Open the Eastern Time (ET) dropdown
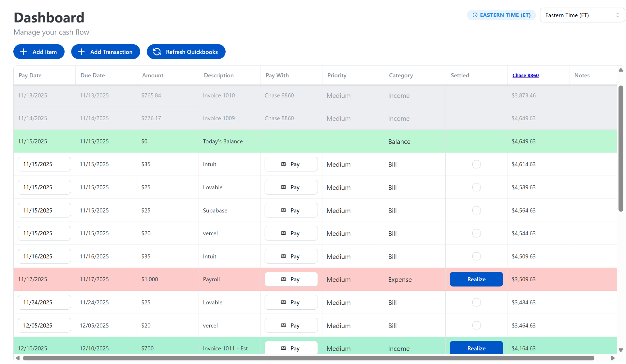 pos(581,15)
